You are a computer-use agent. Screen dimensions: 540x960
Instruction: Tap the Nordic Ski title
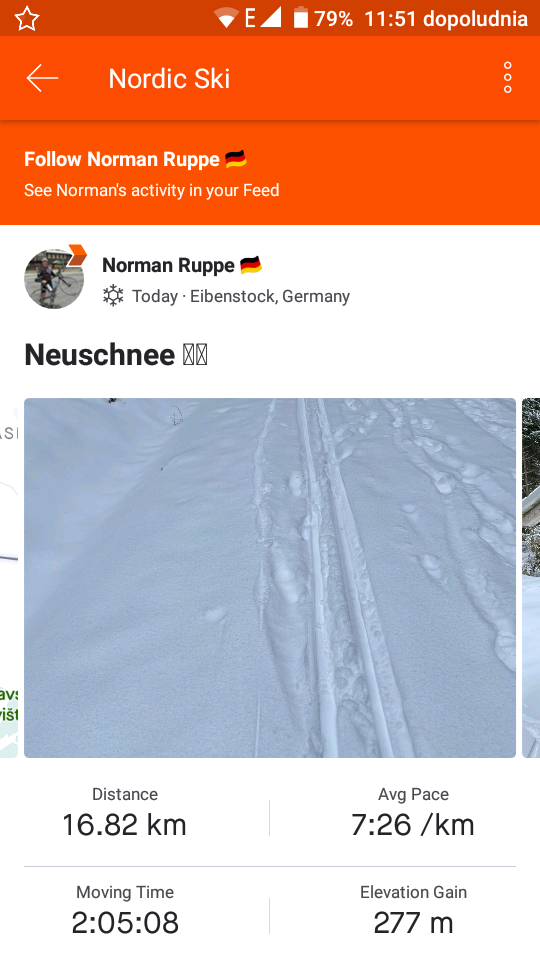170,78
